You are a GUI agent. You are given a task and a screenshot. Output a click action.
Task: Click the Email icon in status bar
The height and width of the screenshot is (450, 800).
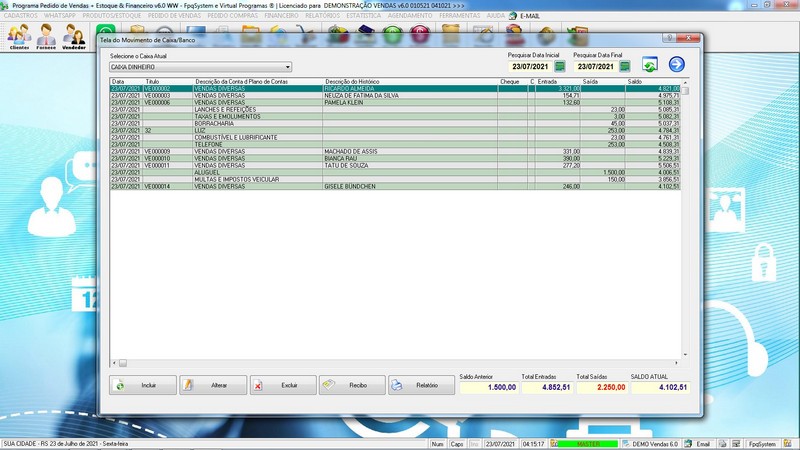point(689,444)
